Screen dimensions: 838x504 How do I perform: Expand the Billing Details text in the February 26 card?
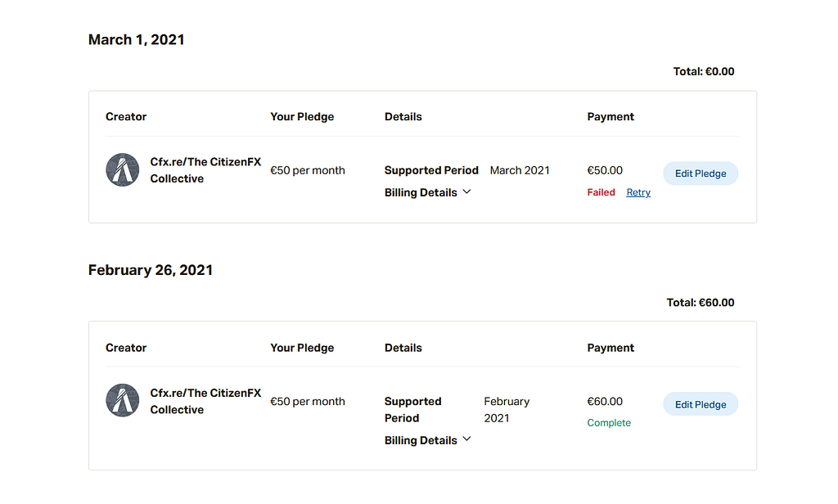coord(421,440)
